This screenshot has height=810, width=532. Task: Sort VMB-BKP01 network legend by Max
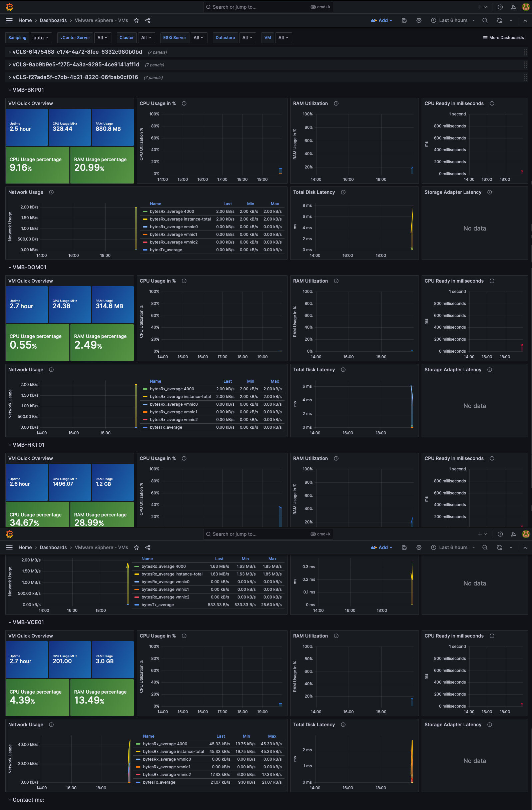(275, 204)
